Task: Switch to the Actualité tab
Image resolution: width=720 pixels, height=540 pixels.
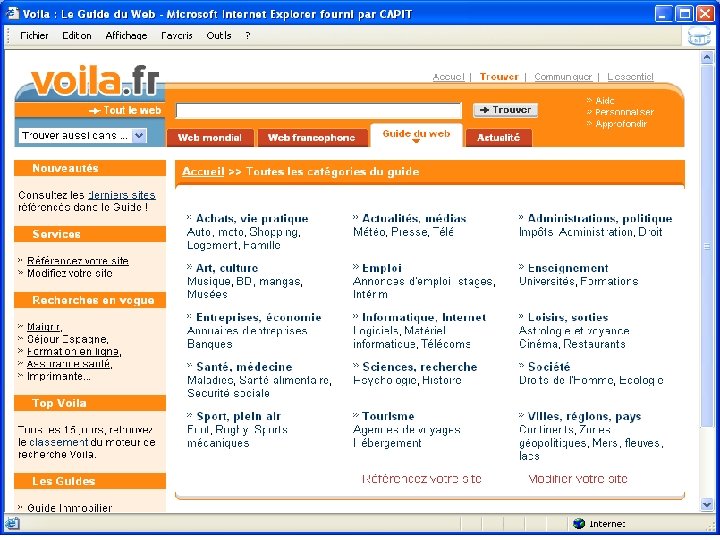Action: tap(499, 138)
